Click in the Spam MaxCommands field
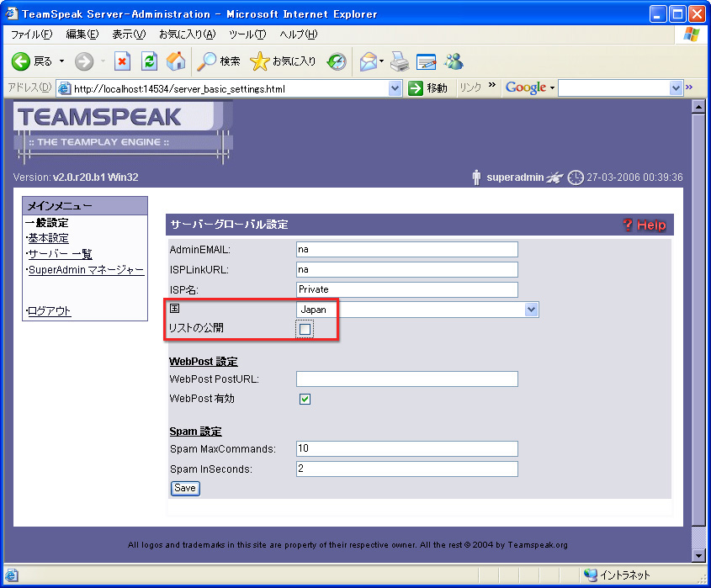Image resolution: width=711 pixels, height=588 pixels. [x=406, y=449]
